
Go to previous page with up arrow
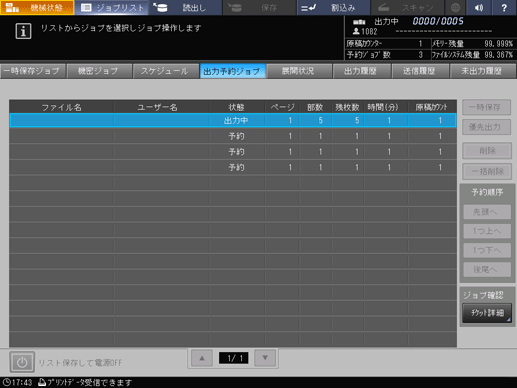pyautogui.click(x=202, y=358)
